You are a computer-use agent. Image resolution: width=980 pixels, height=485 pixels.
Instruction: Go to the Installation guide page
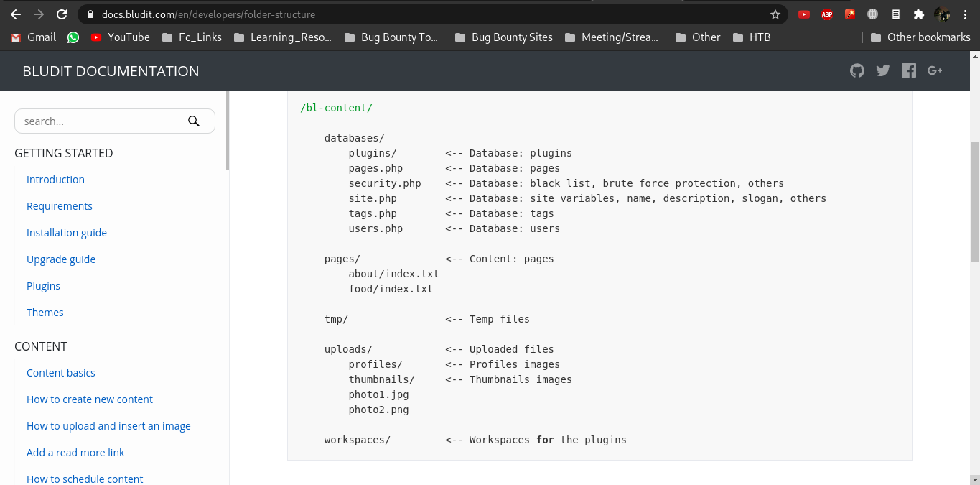coord(67,233)
